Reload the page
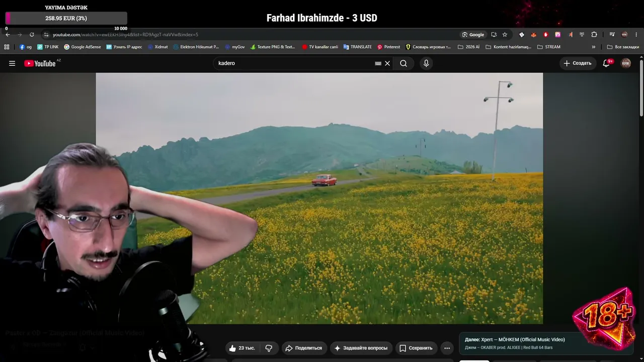644x362 pixels. [x=32, y=35]
